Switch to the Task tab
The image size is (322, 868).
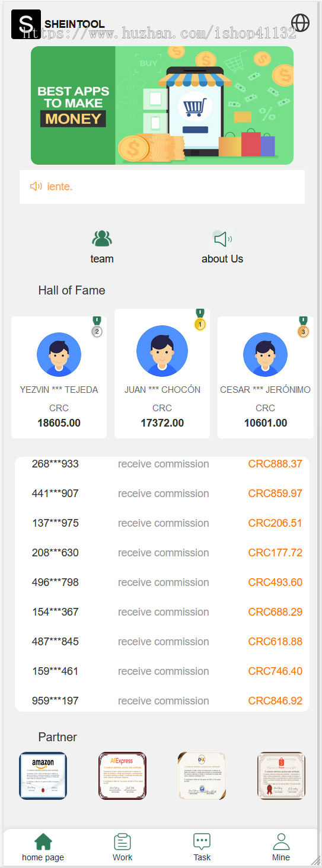(x=202, y=847)
